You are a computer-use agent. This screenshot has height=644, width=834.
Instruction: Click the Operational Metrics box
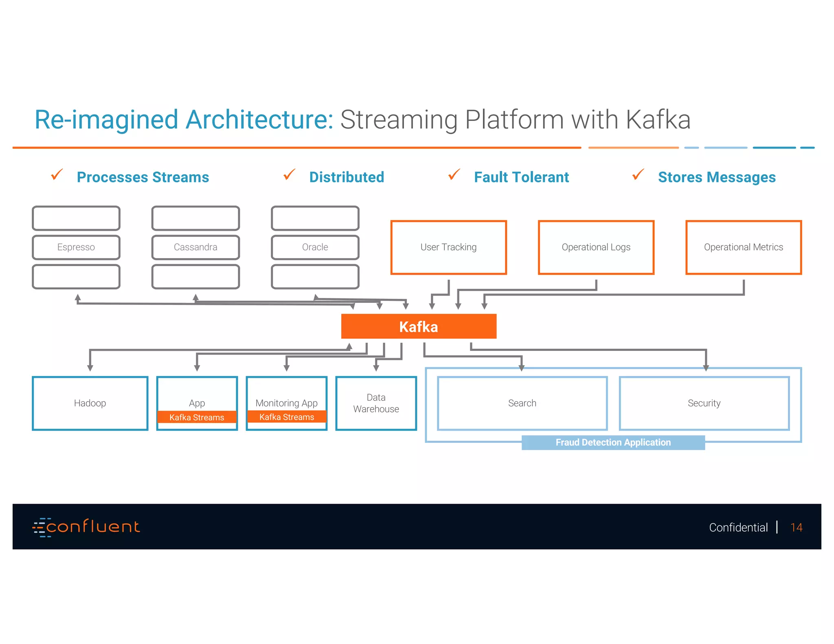(743, 247)
